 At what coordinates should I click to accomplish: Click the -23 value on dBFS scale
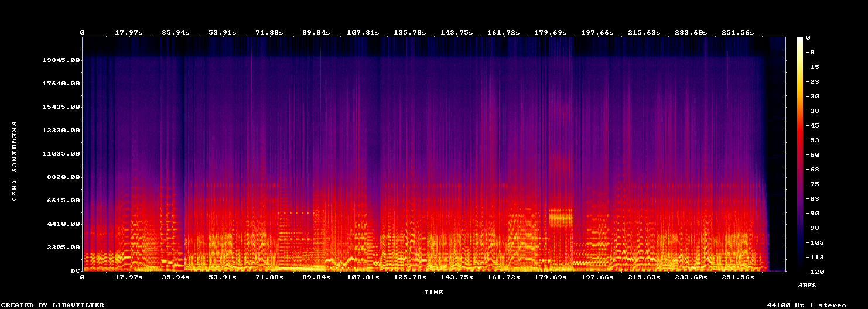click(x=812, y=82)
